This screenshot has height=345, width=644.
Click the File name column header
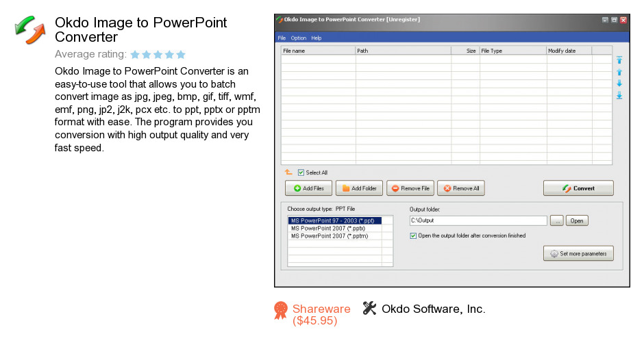pyautogui.click(x=319, y=51)
